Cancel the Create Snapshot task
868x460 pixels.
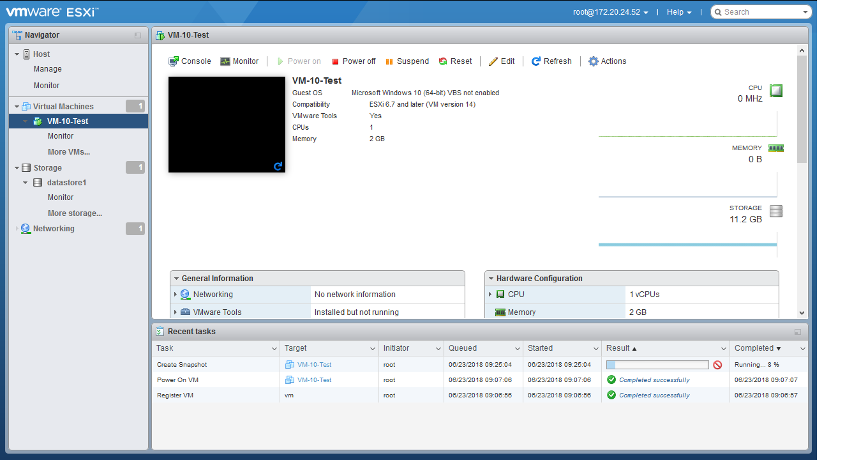(x=717, y=365)
